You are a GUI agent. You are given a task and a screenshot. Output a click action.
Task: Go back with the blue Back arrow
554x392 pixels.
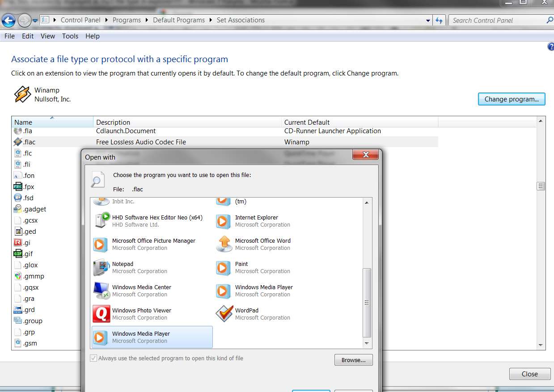coord(9,20)
